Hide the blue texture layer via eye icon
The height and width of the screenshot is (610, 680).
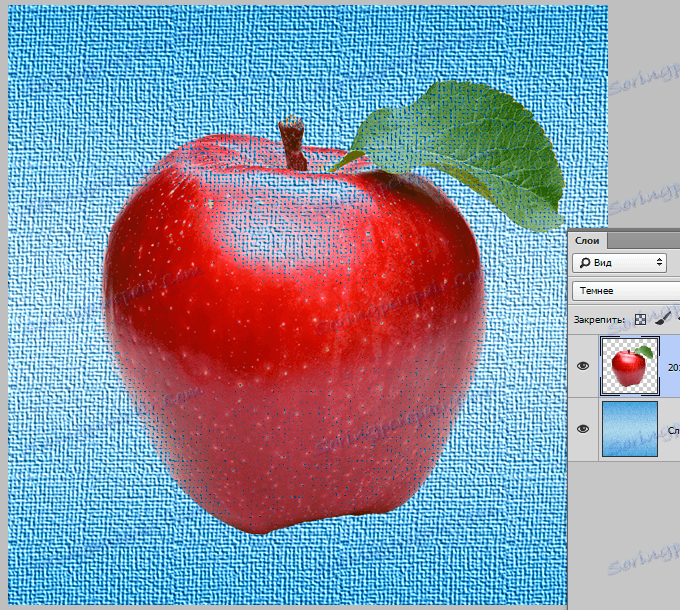(583, 429)
